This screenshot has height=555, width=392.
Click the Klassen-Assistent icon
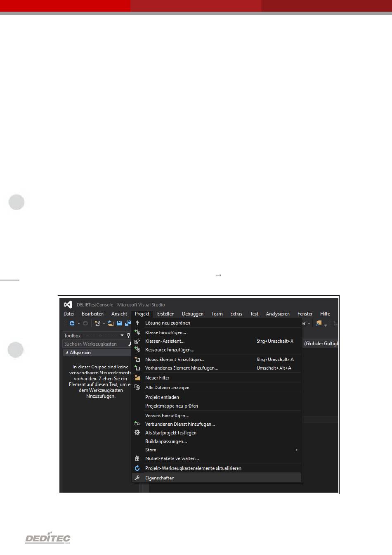click(x=137, y=341)
